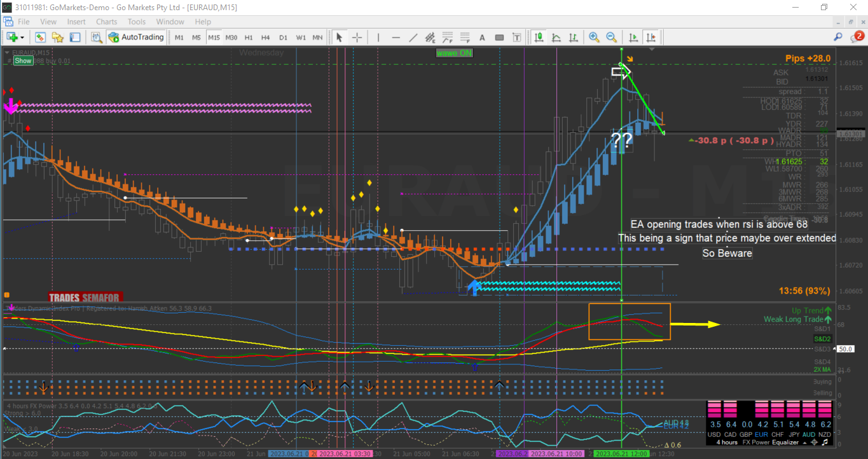Select the Crosshair tool
The width and height of the screenshot is (868, 459).
pyautogui.click(x=357, y=38)
